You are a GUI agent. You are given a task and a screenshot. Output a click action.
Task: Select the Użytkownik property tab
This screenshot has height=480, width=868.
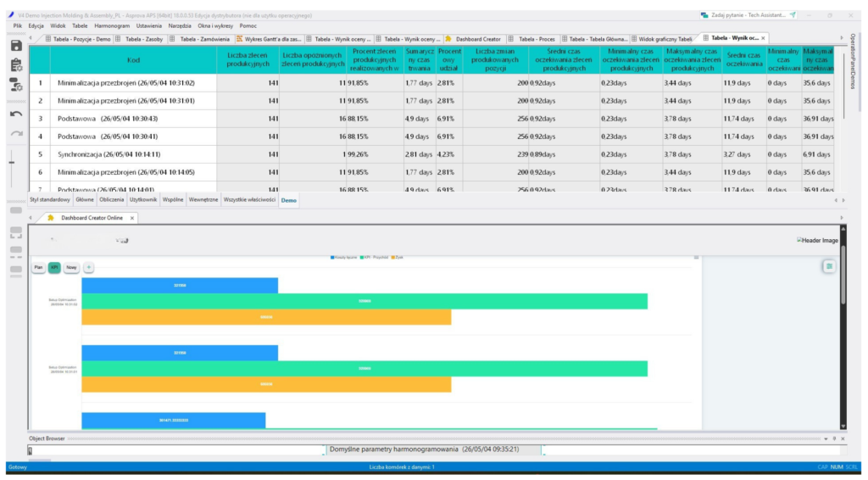[x=142, y=200]
